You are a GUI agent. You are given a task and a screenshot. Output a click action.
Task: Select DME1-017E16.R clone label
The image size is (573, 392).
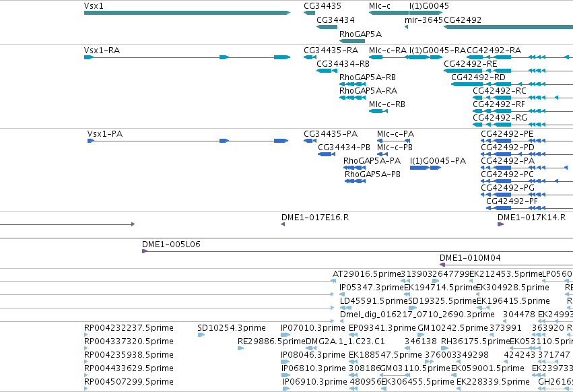[315, 217]
